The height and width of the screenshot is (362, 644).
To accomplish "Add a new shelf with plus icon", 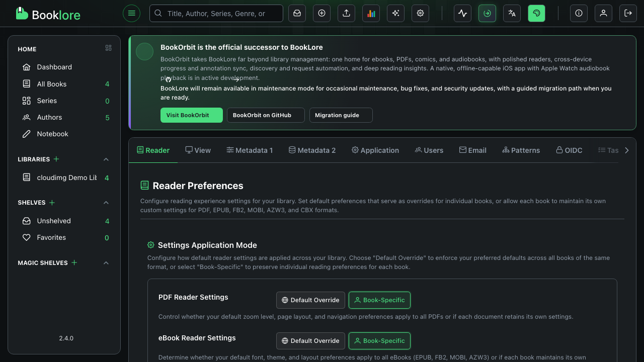I will [x=52, y=202].
